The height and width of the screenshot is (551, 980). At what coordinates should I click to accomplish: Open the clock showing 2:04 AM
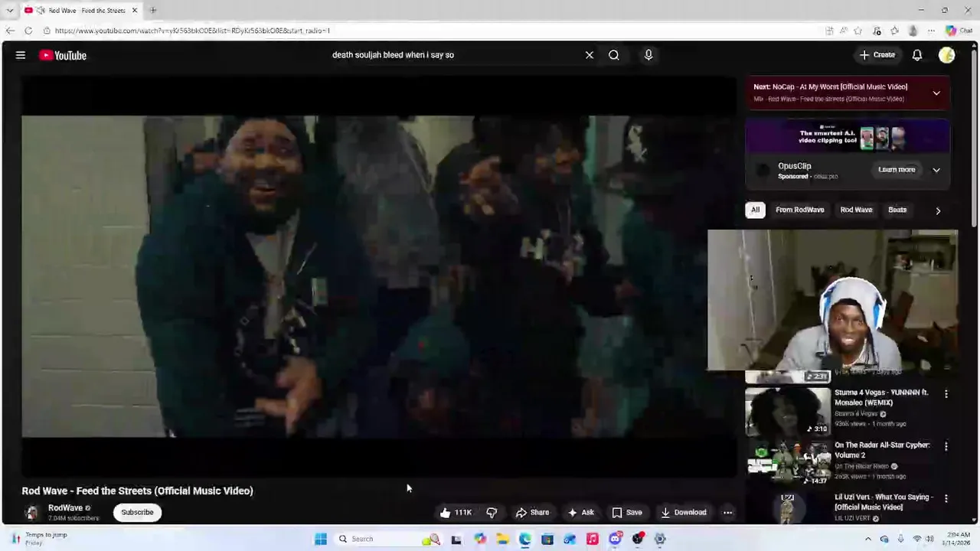(x=957, y=539)
